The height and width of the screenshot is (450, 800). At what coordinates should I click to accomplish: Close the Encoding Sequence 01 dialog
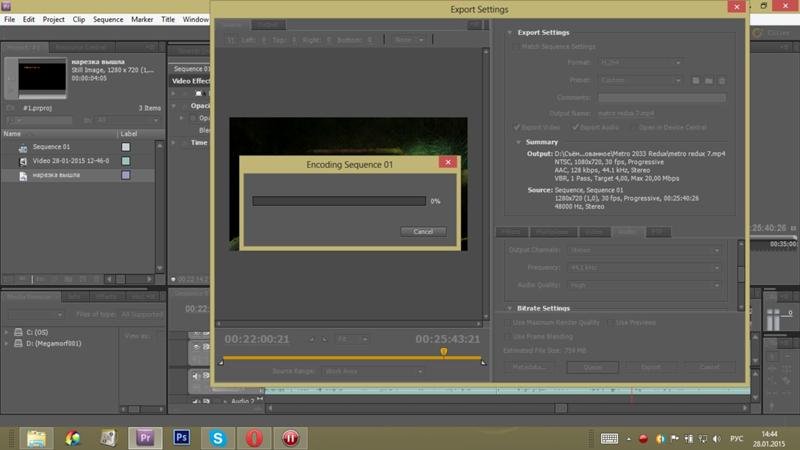click(448, 162)
